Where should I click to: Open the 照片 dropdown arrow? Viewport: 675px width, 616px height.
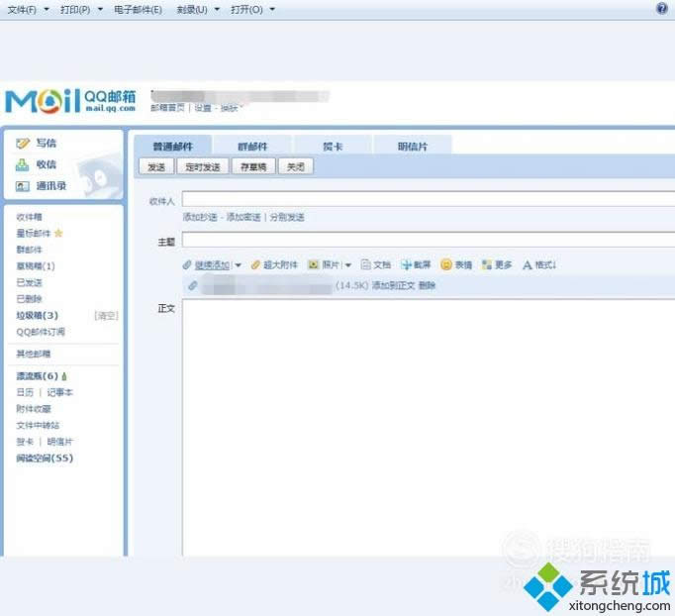coord(348,265)
